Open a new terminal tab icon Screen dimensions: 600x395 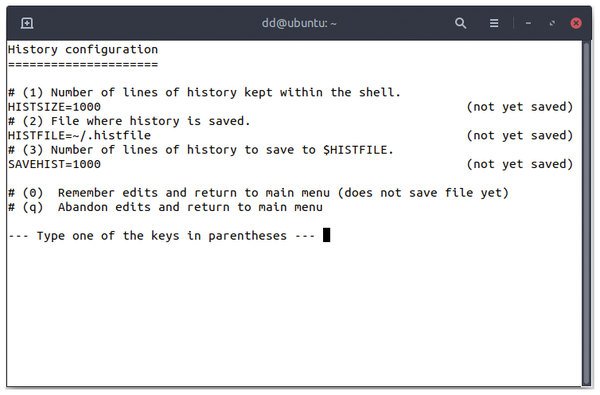(27, 23)
